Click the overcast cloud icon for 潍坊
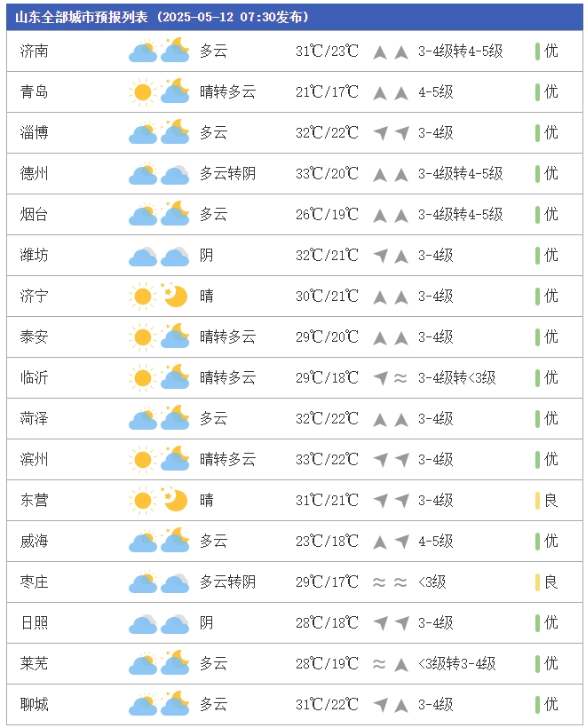The image size is (586, 728). click(x=142, y=256)
